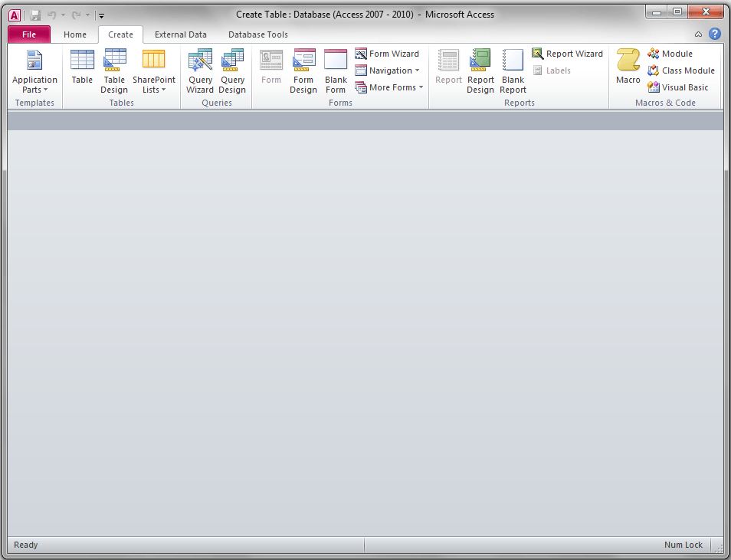The image size is (731, 560).
Task: Open the File tab
Action: [x=29, y=34]
